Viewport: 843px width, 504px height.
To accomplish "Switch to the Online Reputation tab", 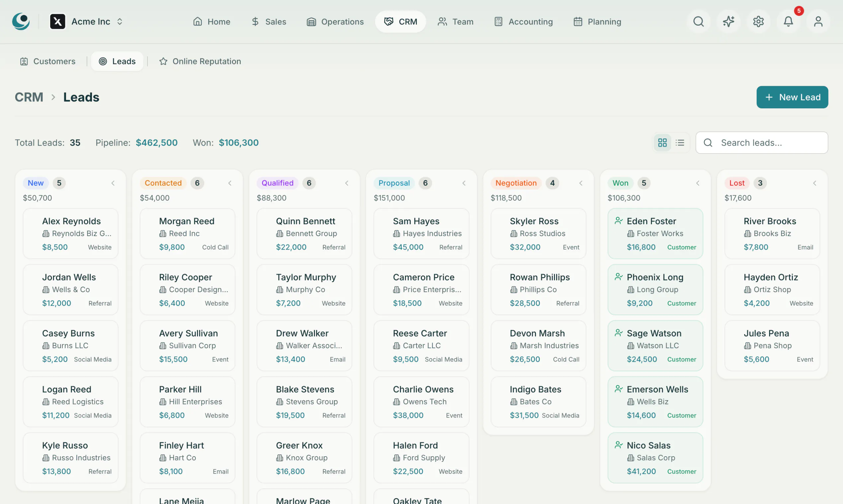I will click(200, 61).
